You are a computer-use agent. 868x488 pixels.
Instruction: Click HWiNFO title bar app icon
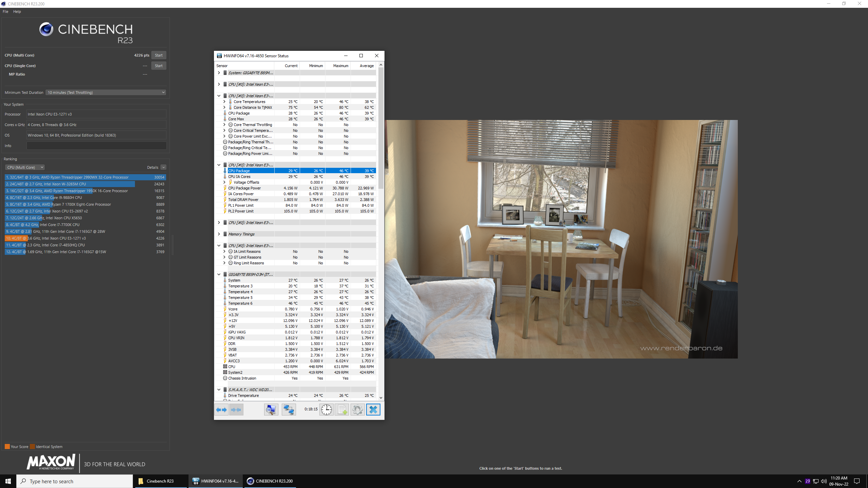tap(219, 56)
